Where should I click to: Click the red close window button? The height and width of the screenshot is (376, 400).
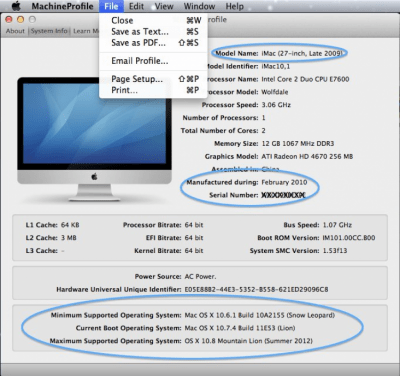(9, 20)
